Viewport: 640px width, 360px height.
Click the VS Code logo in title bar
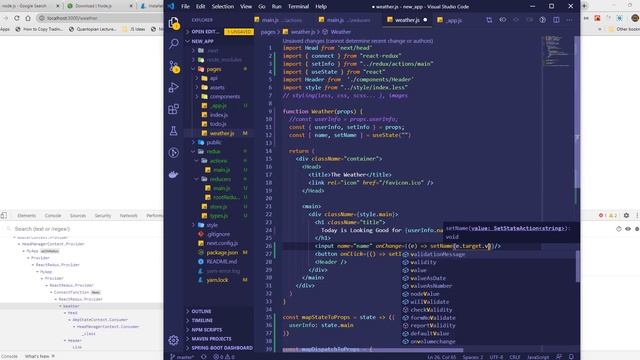pos(171,6)
